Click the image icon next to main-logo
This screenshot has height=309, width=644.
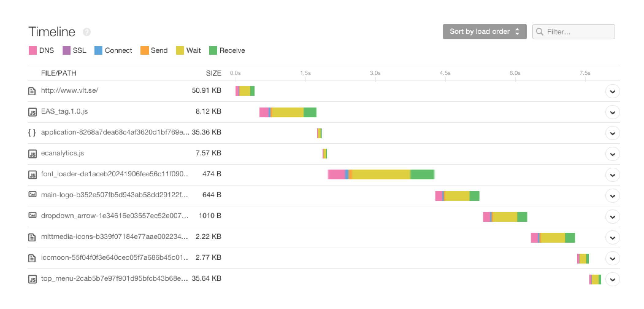(x=33, y=195)
